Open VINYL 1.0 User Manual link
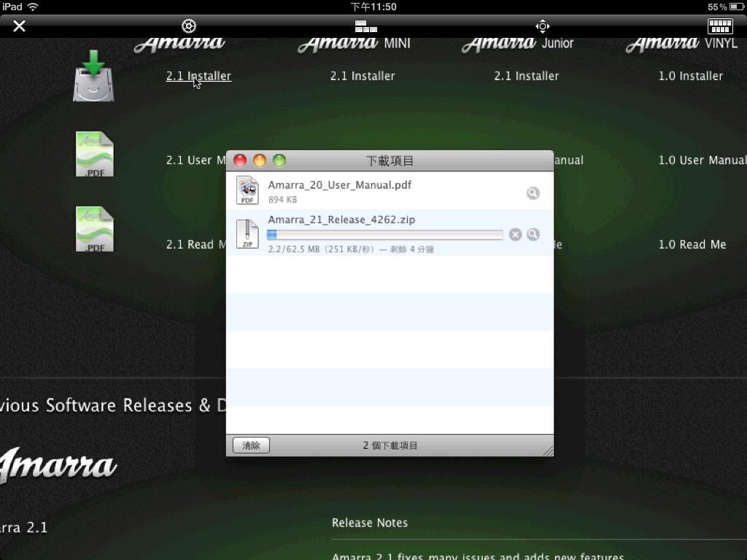This screenshot has width=747, height=560. 703,160
